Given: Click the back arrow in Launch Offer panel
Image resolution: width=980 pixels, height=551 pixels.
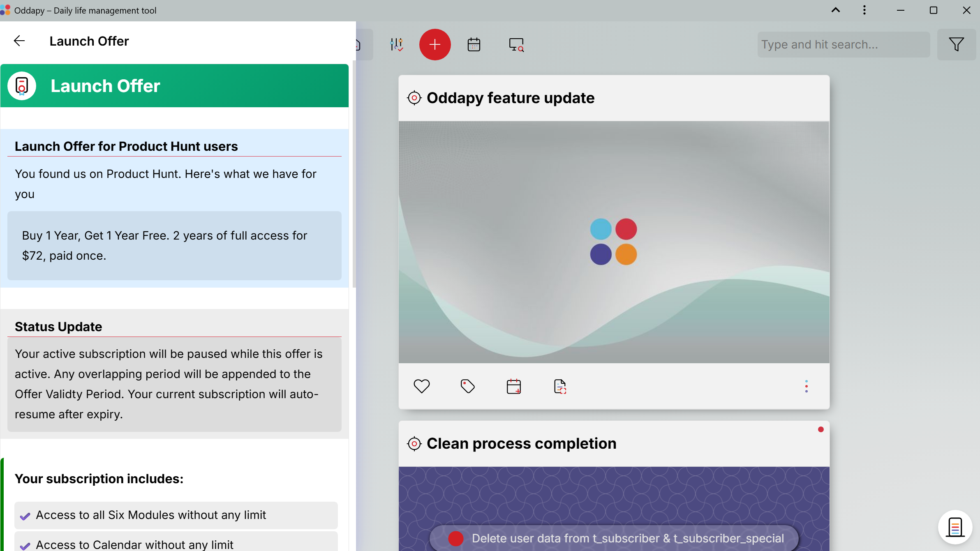Looking at the screenshot, I should point(19,41).
